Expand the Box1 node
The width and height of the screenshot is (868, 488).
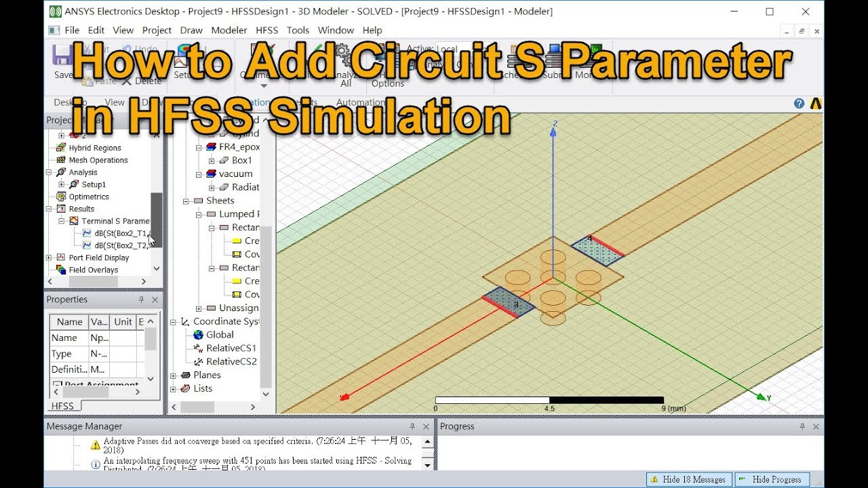tap(212, 161)
